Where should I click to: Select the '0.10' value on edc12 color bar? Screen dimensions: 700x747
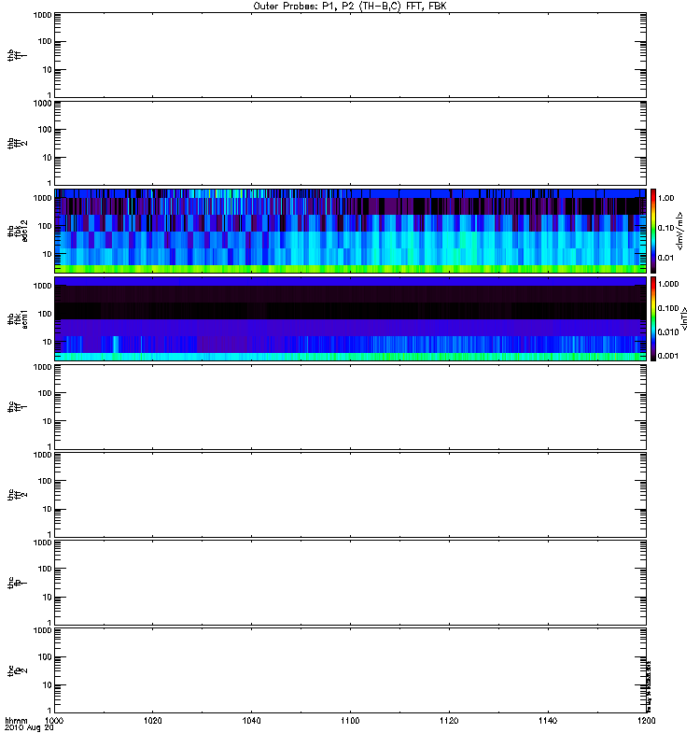[665, 228]
